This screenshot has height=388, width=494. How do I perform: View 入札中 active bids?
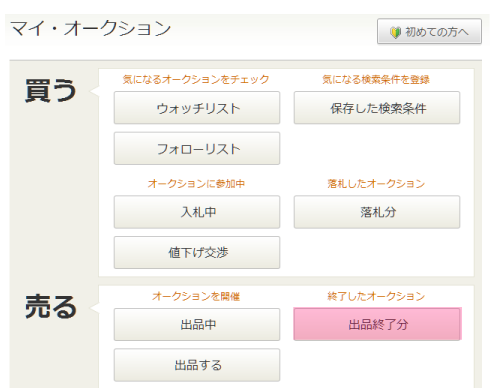pyautogui.click(x=197, y=212)
